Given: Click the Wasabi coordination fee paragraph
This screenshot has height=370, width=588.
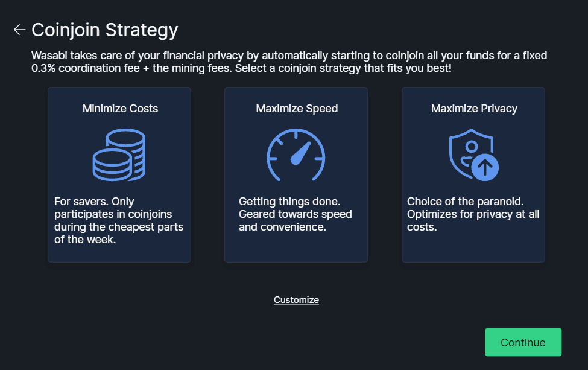Looking at the screenshot, I should [289, 62].
